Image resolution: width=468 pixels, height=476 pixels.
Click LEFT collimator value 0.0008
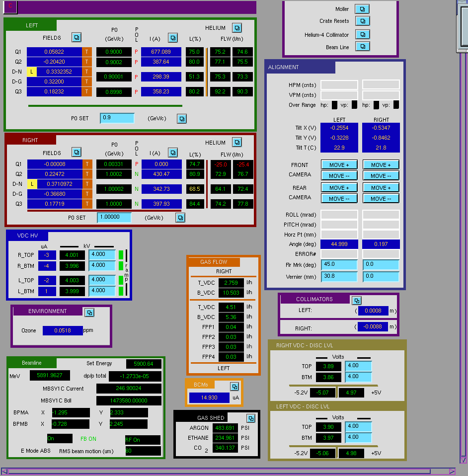[373, 311]
